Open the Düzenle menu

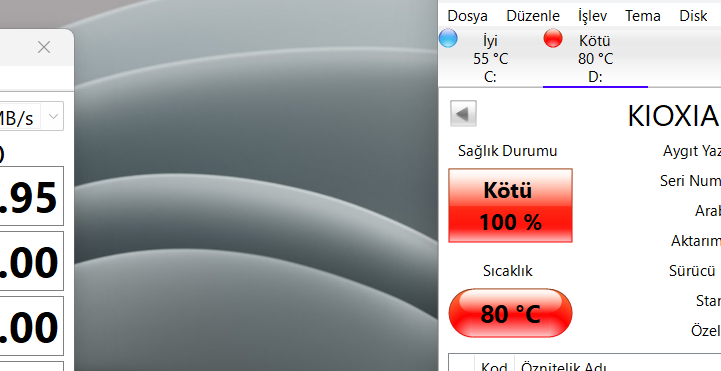533,16
